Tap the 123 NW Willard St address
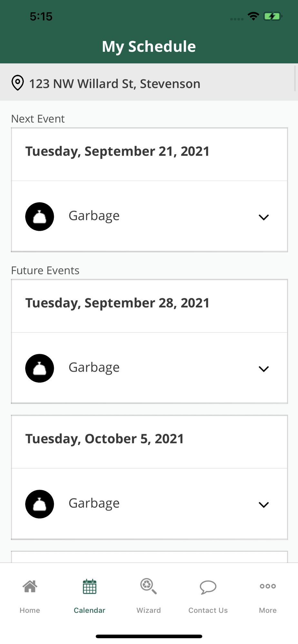298x644 pixels. pos(114,84)
